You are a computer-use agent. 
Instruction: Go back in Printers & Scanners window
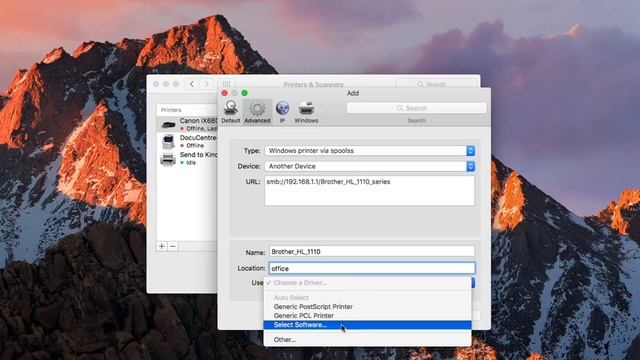(x=192, y=84)
